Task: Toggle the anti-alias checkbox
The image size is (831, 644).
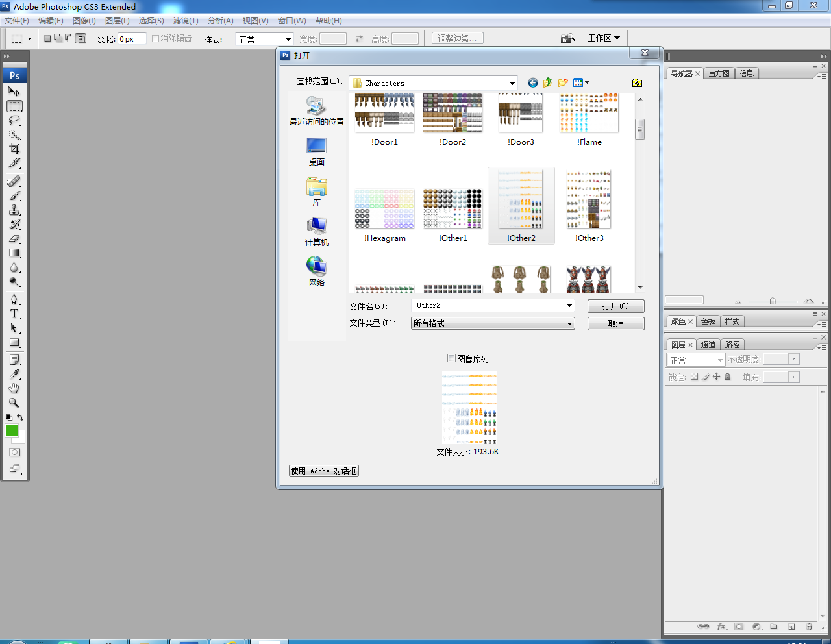Action: point(156,38)
